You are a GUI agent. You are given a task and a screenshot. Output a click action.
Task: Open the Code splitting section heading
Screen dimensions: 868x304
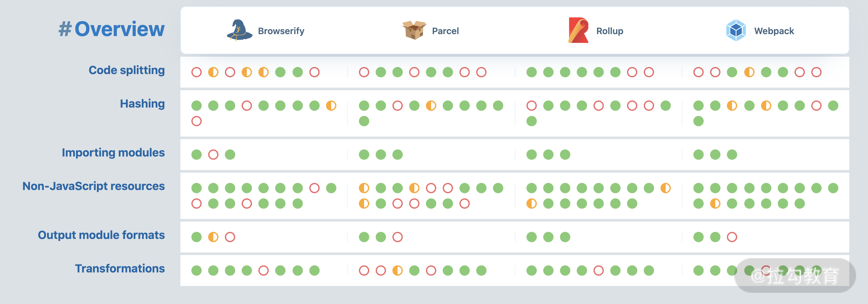point(127,70)
